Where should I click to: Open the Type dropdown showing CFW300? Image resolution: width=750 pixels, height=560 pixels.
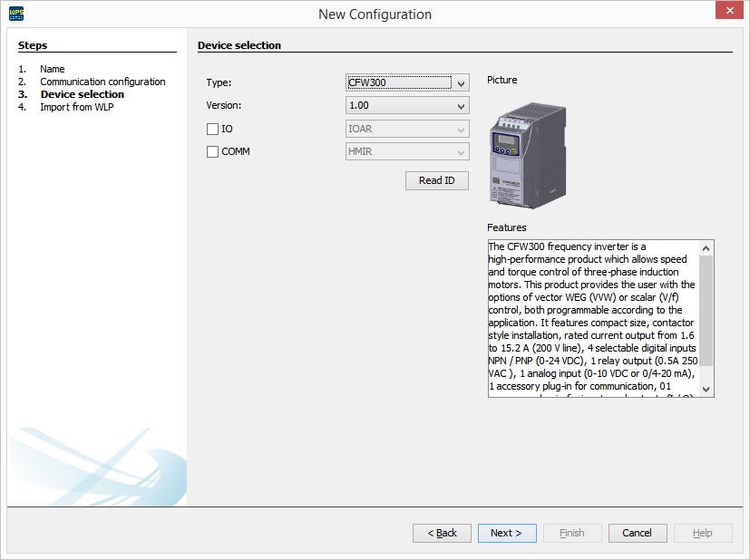pos(460,82)
